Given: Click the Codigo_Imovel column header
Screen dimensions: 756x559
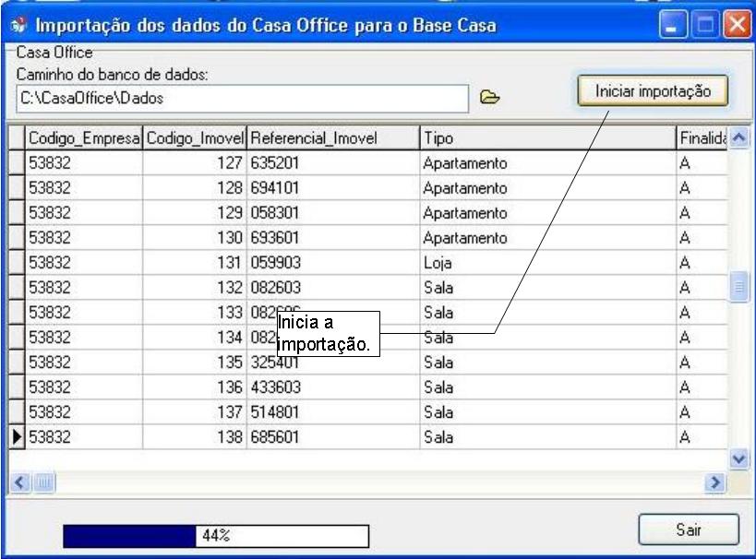Looking at the screenshot, I should point(195,137).
